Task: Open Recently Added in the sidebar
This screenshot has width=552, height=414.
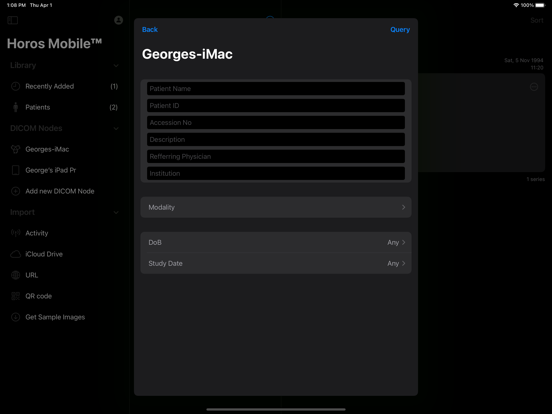Action: point(64,86)
